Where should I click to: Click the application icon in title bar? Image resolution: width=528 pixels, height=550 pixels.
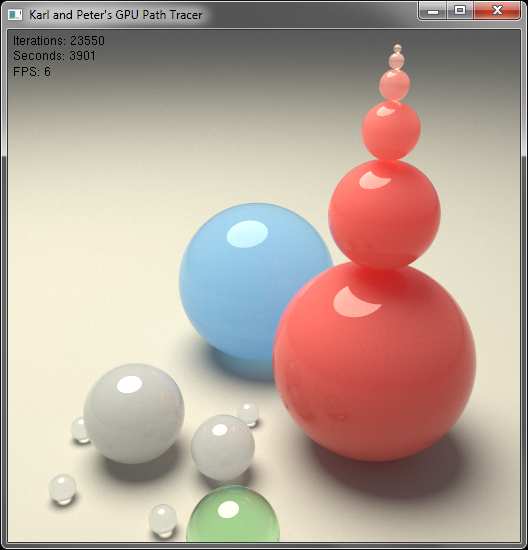pos(15,15)
